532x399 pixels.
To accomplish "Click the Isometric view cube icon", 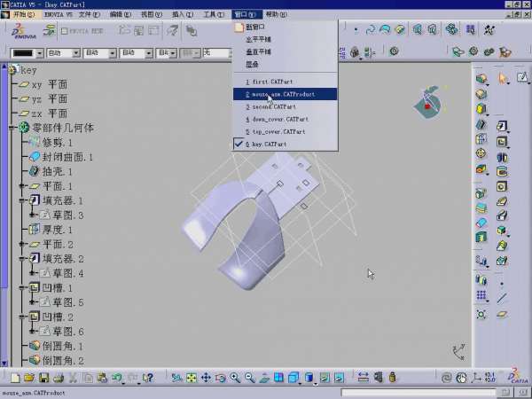I will coord(293,378).
